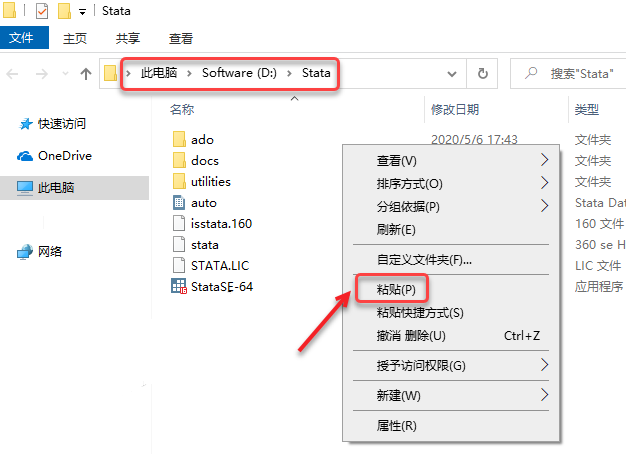Viewport: 626px width, 454px height.
Task: Select 快速访问 in the navigation pane
Action: click(61, 124)
